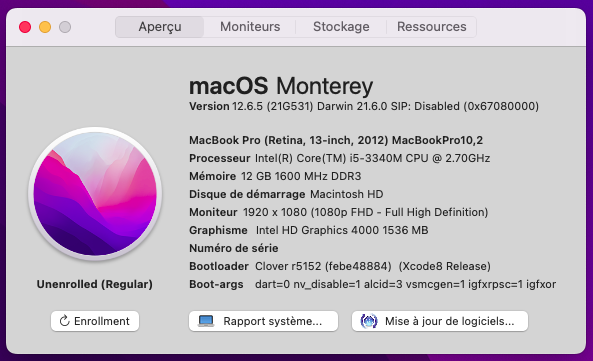Click the Mémoire label
This screenshot has width=593, height=361.
213,176
